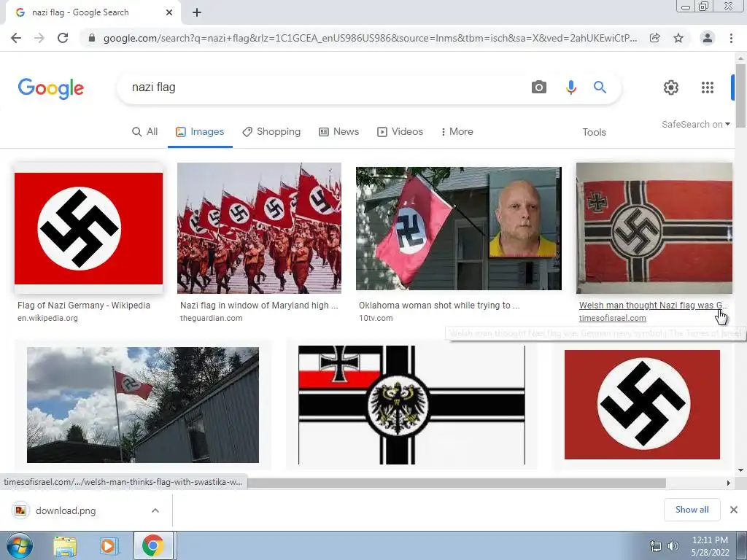Click the horizontal scrollbar thumb

(457, 483)
